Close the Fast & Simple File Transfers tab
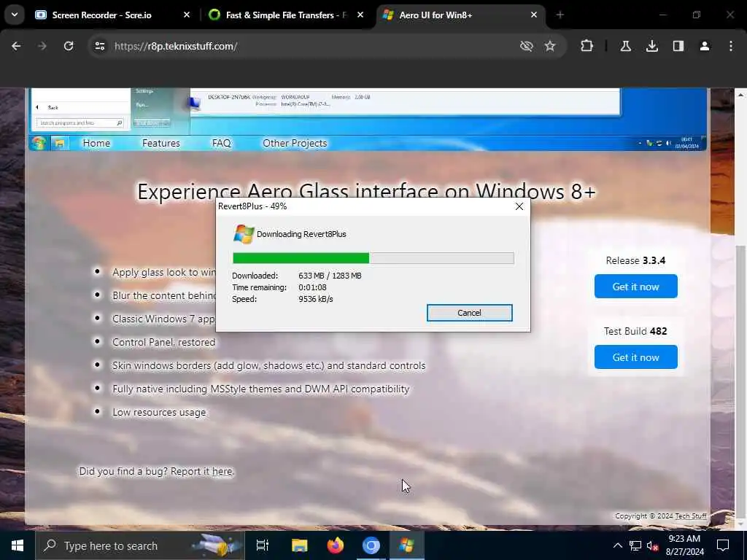The width and height of the screenshot is (747, 560). 360,15
